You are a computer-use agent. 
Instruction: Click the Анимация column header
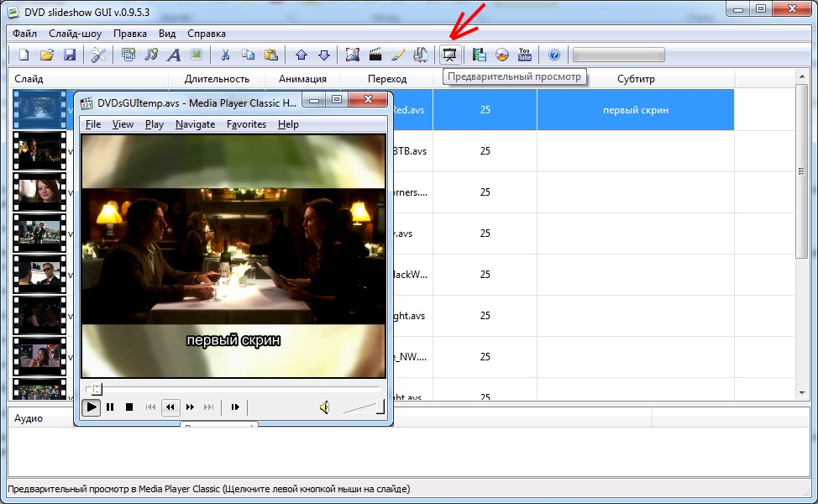click(302, 79)
